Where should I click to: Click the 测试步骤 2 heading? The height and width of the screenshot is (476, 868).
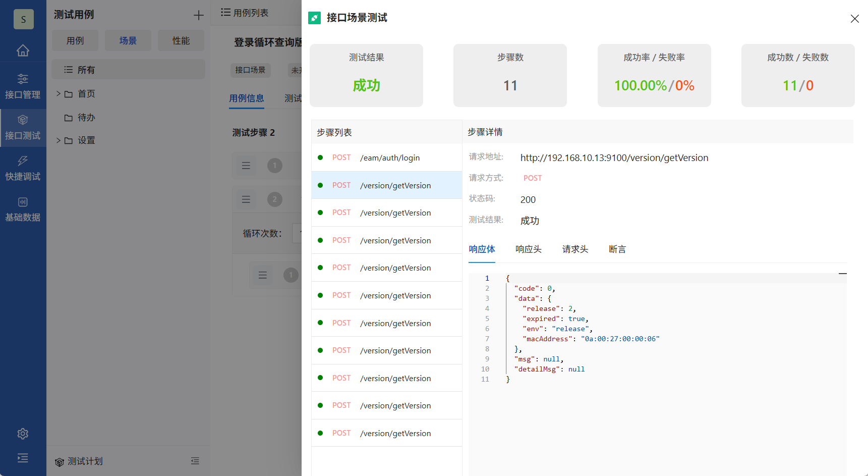(x=253, y=133)
